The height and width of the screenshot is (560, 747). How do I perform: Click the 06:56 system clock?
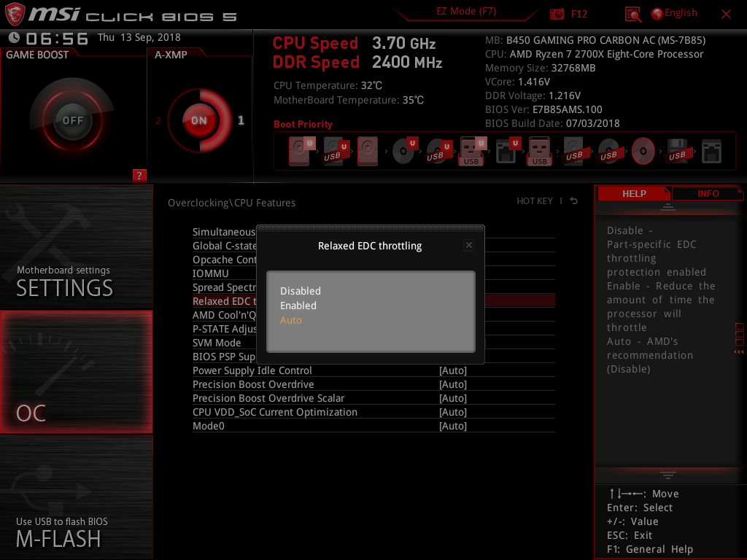coord(57,39)
